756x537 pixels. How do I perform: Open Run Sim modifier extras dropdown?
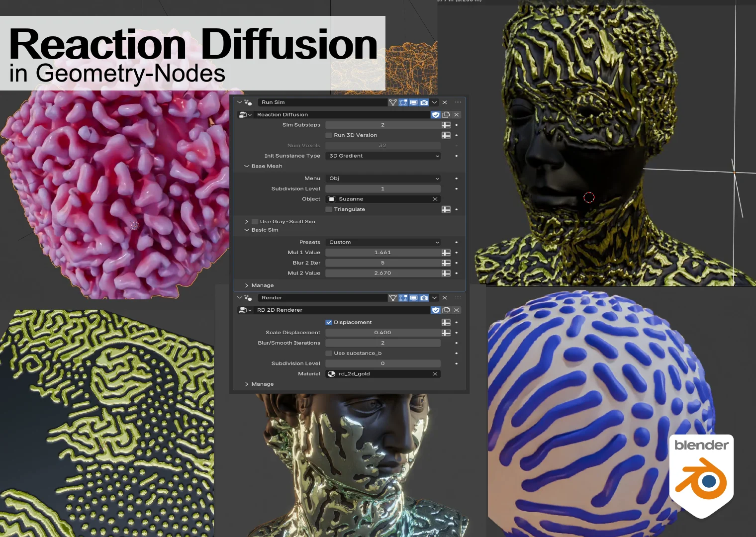pyautogui.click(x=435, y=102)
